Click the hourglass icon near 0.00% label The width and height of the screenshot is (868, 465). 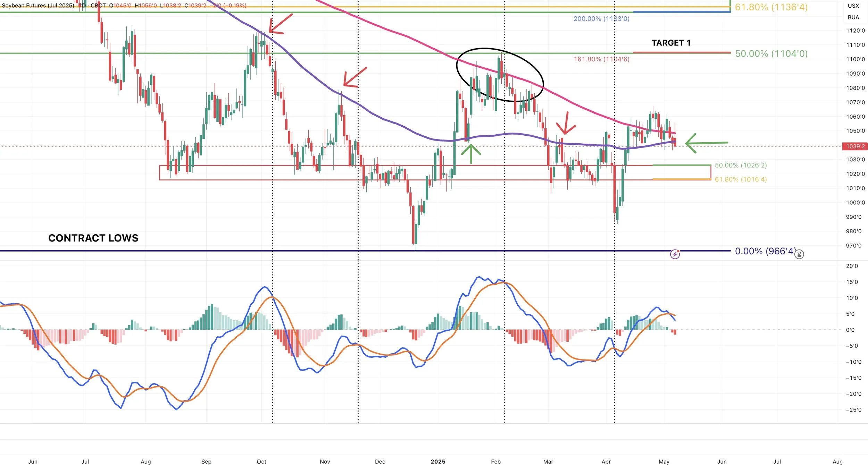[799, 254]
